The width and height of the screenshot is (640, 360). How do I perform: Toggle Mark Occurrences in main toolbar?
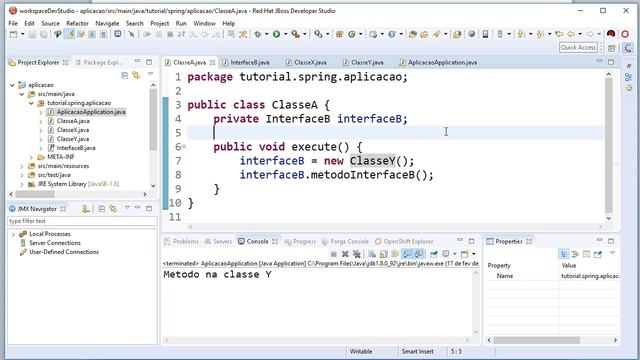69,34
